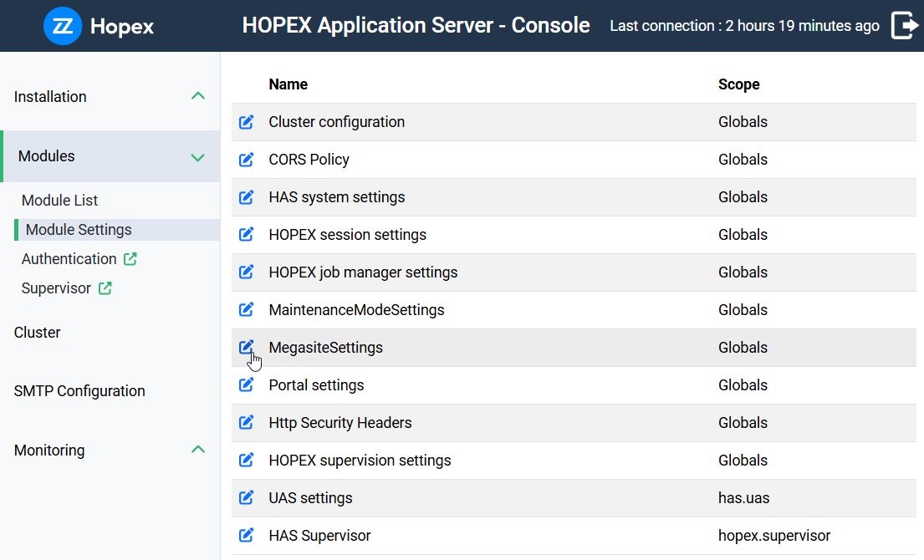Open edit icon for MaintenanceModeSettings
924x560 pixels.
[x=246, y=310]
